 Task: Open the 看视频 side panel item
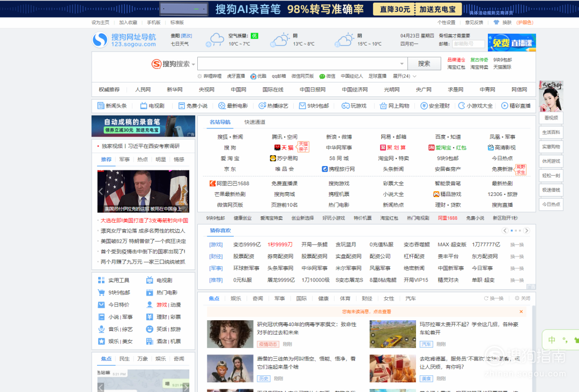coord(551,118)
